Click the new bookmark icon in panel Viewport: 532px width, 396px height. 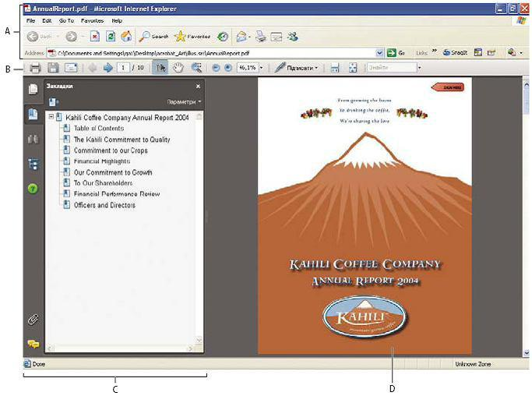tap(54, 102)
